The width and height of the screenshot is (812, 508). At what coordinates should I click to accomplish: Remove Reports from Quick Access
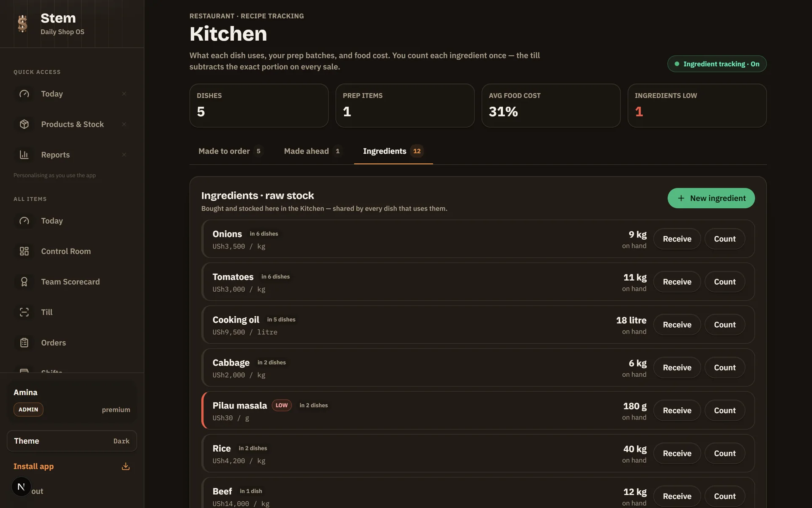coord(124,155)
